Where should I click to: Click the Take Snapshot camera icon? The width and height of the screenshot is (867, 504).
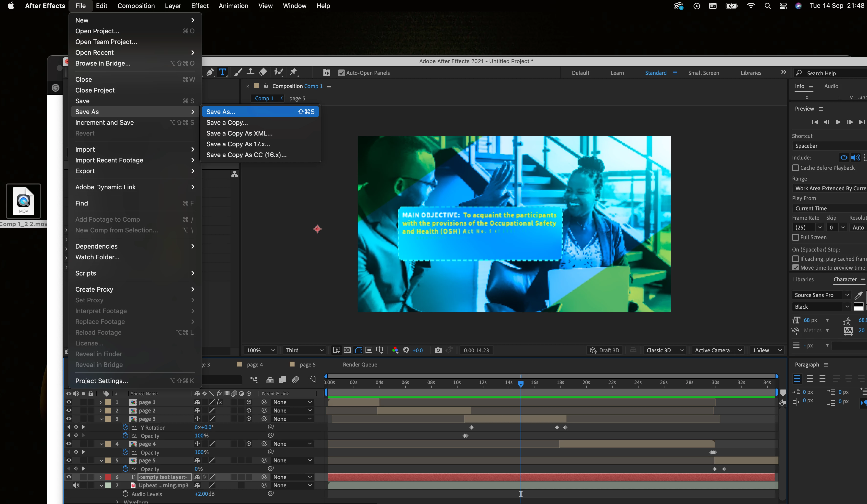click(438, 350)
